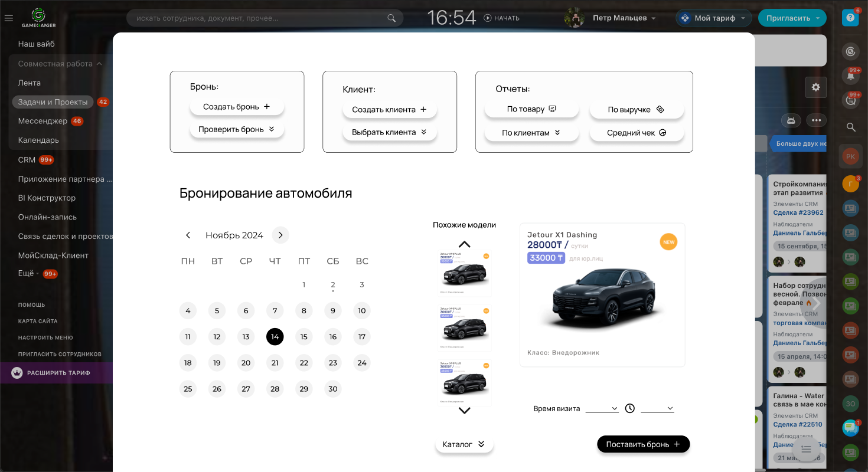Collapse the Совместная работа section
The image size is (868, 472).
coord(60,64)
